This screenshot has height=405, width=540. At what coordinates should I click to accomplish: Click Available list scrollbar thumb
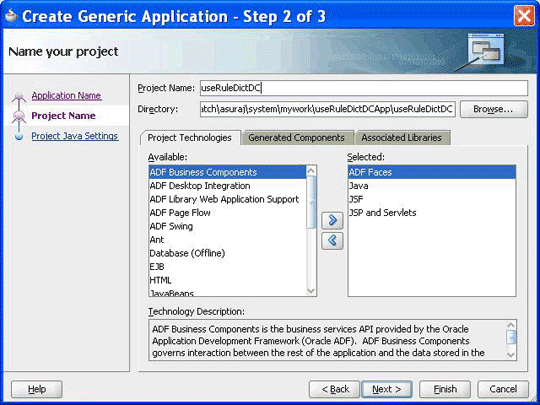311,202
